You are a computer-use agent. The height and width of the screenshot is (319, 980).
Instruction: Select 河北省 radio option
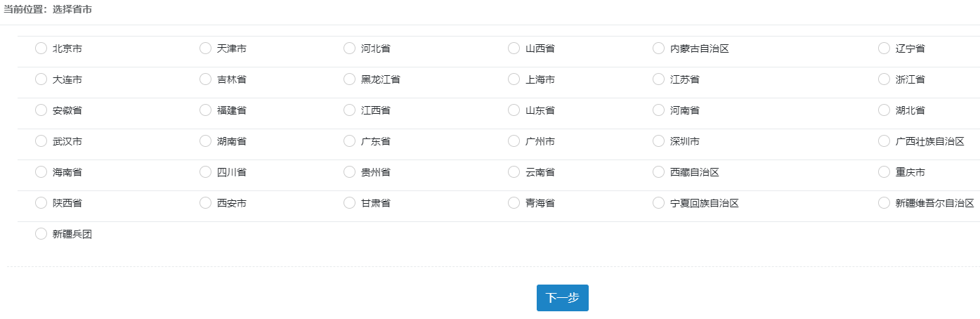349,48
